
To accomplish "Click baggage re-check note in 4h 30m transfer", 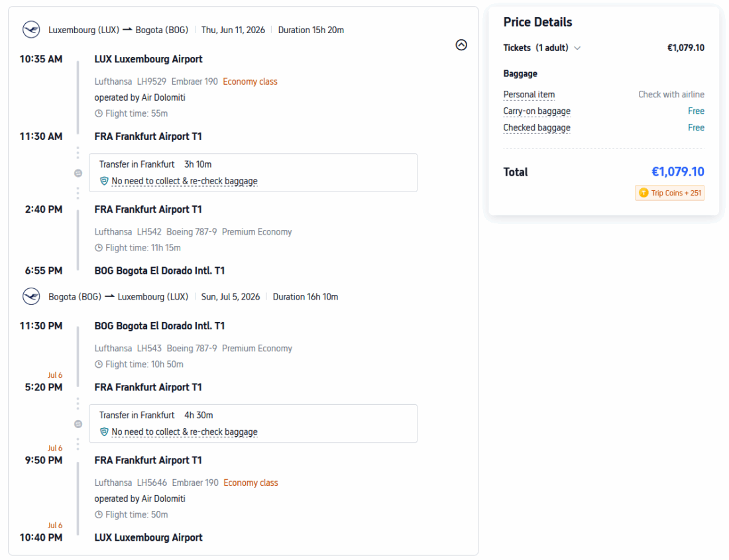I will 184,432.
